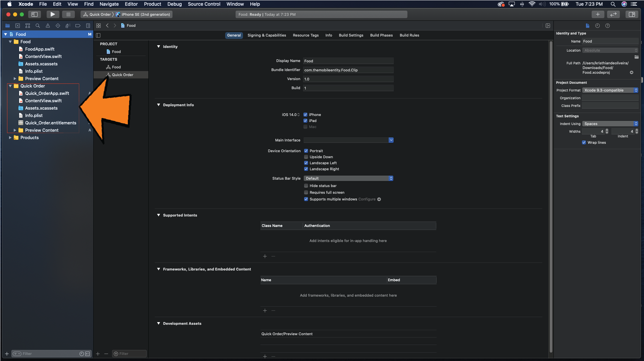The image size is (644, 361).
Task: Choose the iPhone SE run destination
Action: (143, 14)
